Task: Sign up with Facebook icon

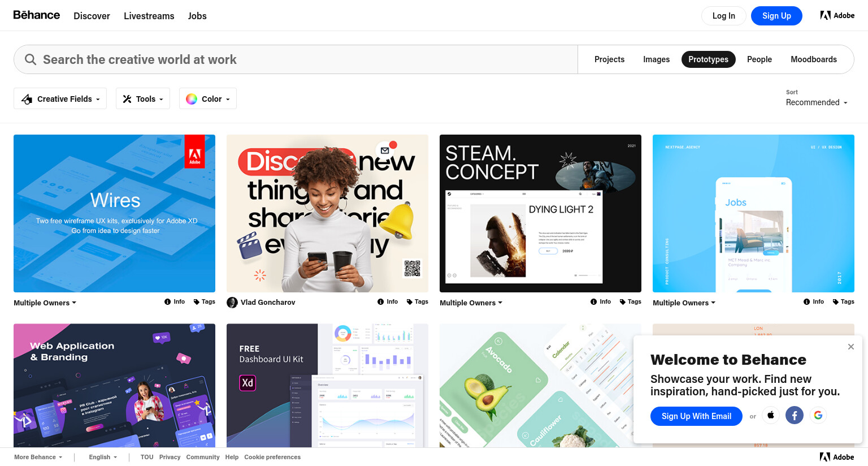Action: 795,415
